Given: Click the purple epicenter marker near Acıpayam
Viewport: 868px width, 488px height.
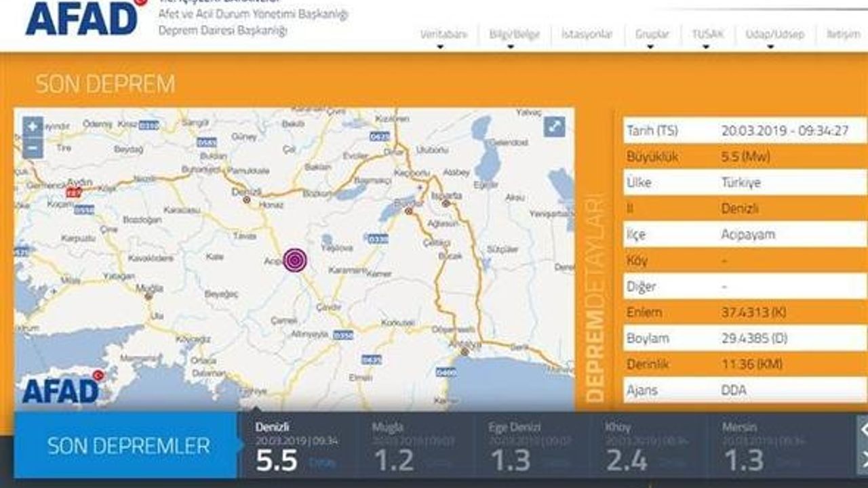Looking at the screenshot, I should pyautogui.click(x=294, y=260).
